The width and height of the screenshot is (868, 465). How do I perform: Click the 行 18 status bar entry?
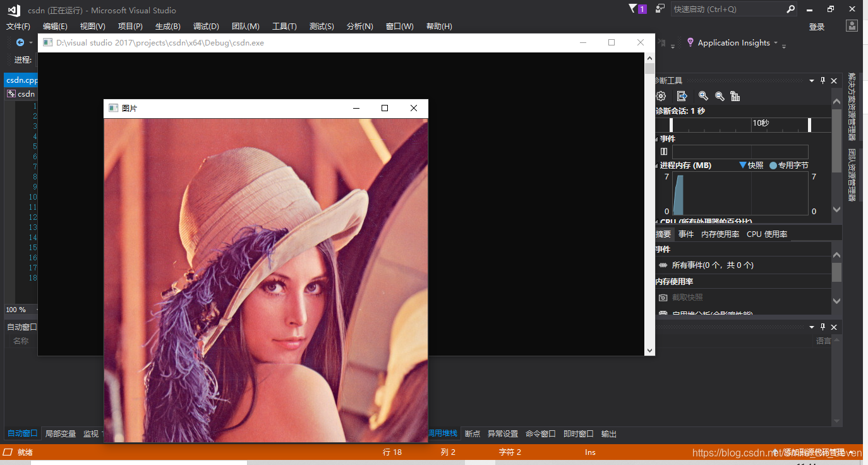(392, 452)
